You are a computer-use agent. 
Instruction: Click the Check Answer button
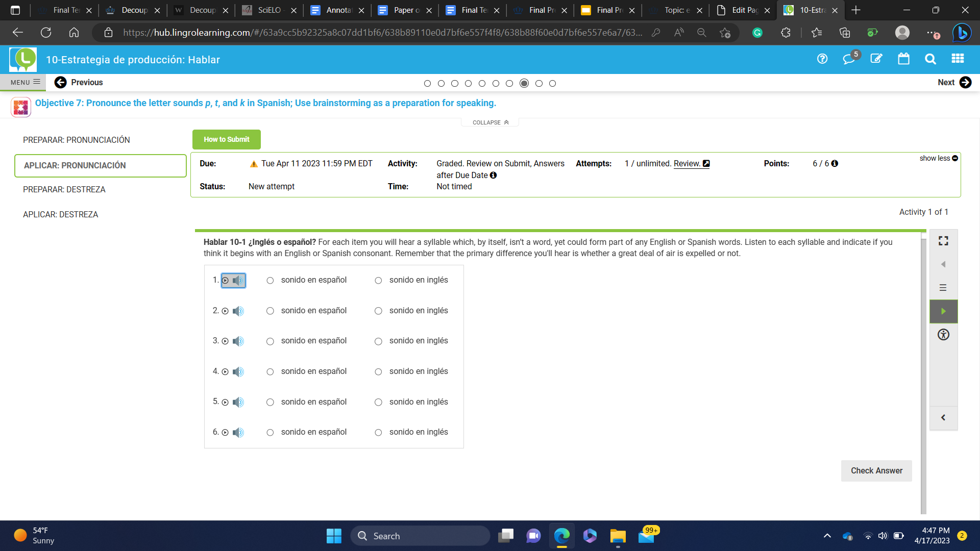(x=876, y=470)
